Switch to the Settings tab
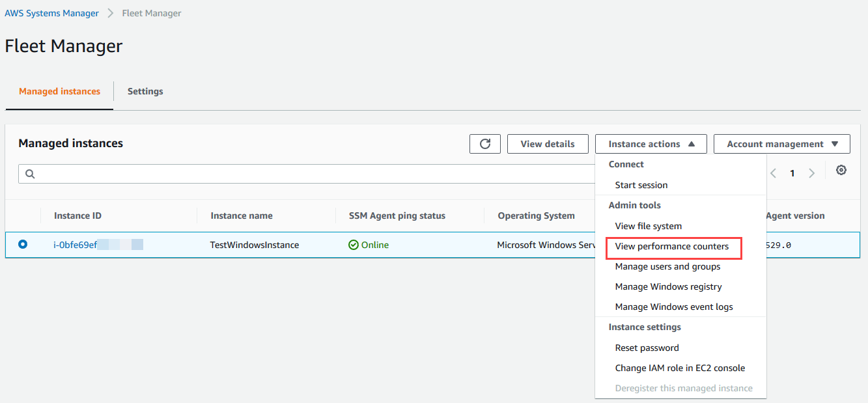The height and width of the screenshot is (403, 868). (145, 91)
